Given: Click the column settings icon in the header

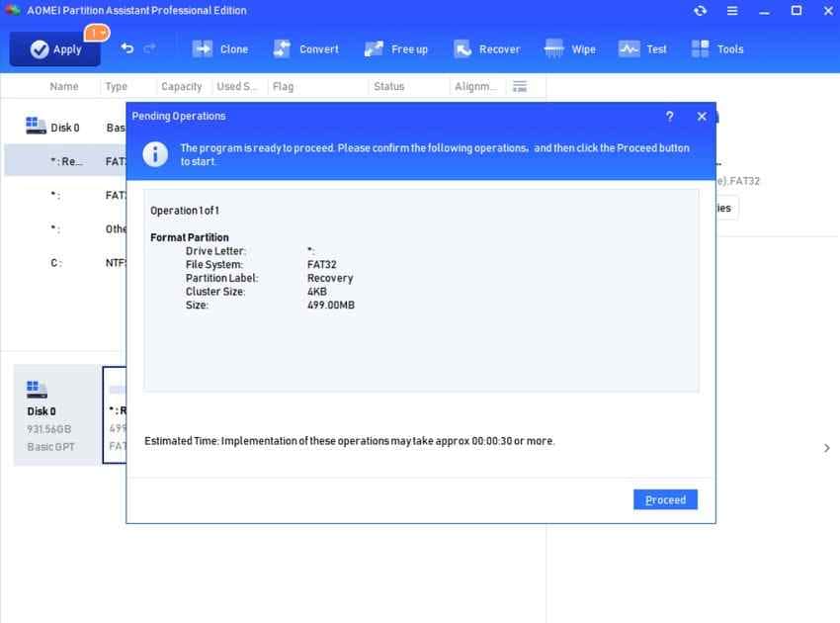Looking at the screenshot, I should (x=520, y=86).
